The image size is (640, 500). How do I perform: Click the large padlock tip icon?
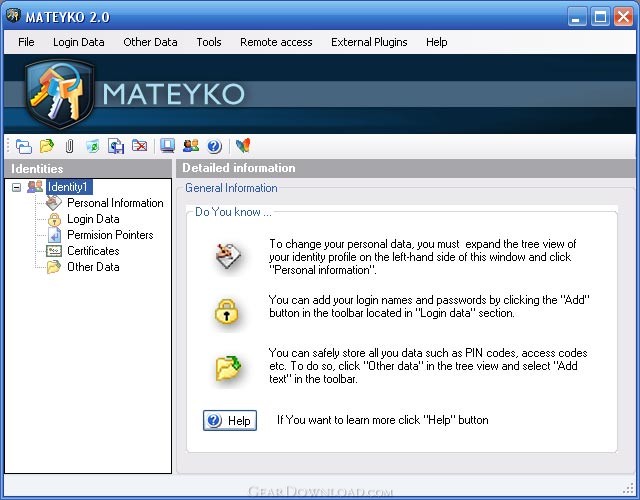(x=226, y=311)
